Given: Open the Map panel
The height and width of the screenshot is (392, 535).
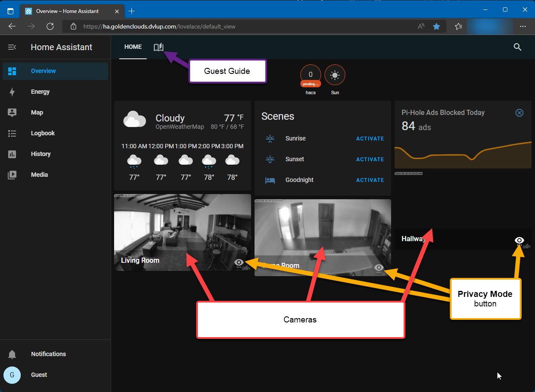Looking at the screenshot, I should [x=37, y=112].
